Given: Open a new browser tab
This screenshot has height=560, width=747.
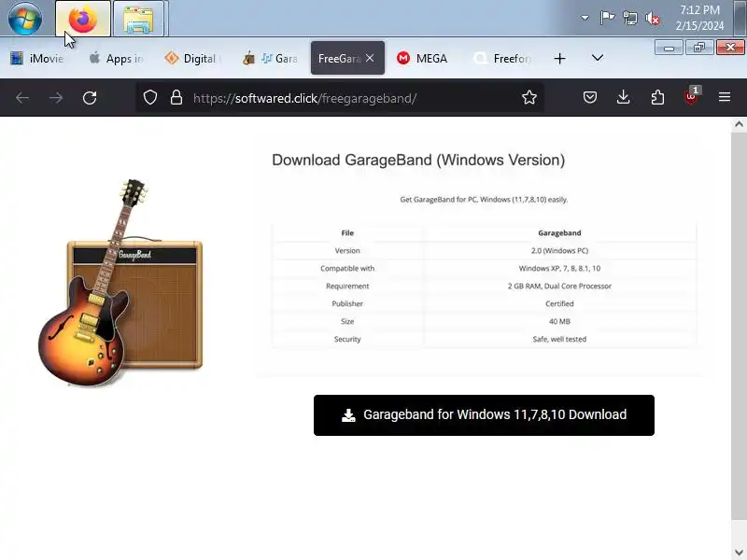Looking at the screenshot, I should (559, 58).
